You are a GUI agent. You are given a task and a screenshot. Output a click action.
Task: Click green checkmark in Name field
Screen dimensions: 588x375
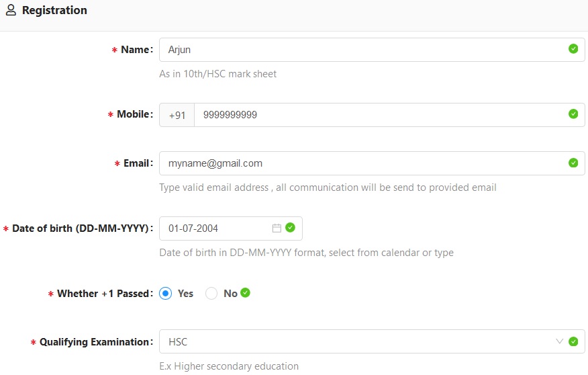click(573, 48)
